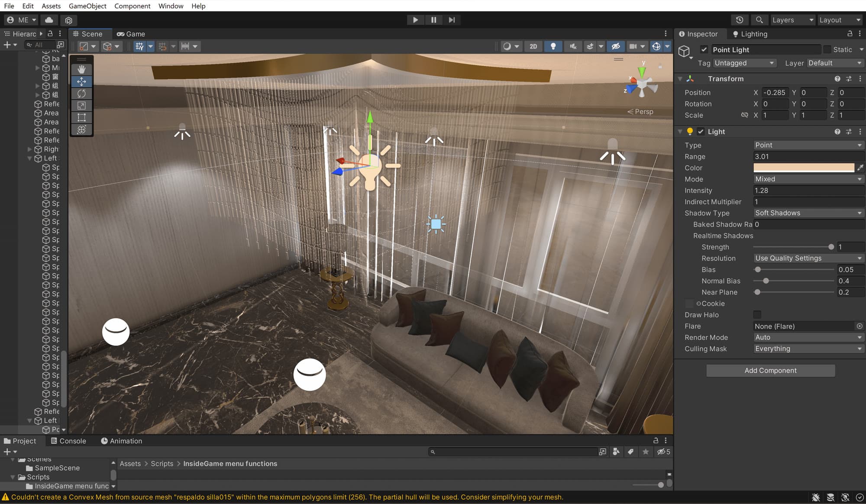
Task: Switch to the Game tab
Action: coord(131,34)
